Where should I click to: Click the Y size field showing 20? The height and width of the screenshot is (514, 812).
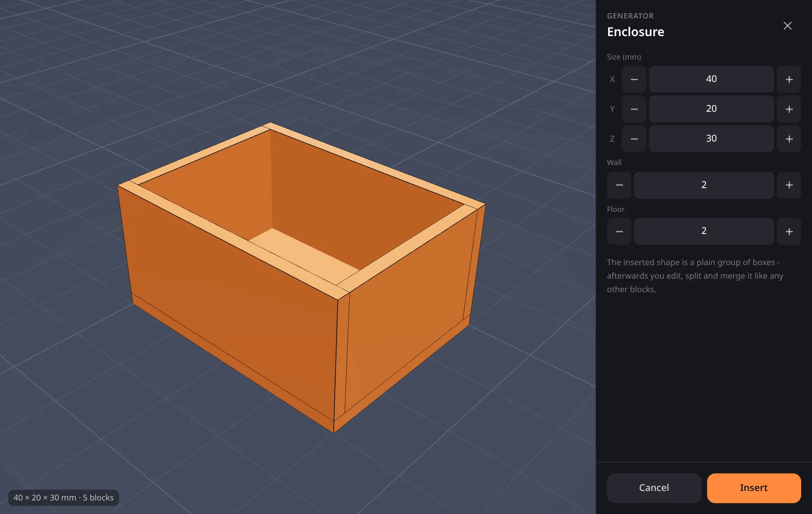pyautogui.click(x=711, y=109)
